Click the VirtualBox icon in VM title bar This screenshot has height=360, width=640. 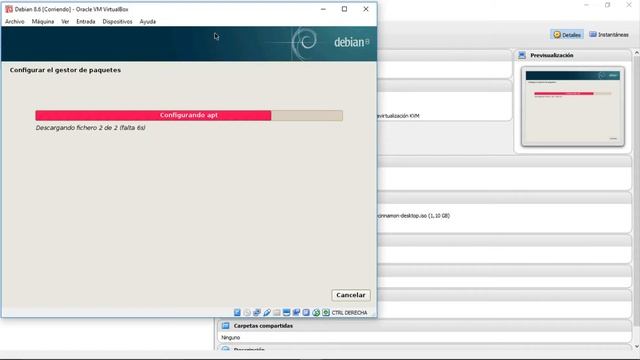click(x=9, y=9)
